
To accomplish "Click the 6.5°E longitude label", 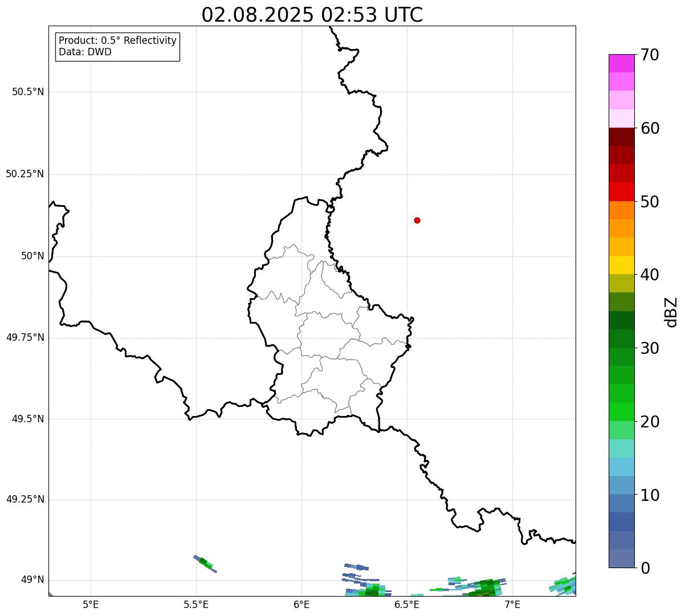I will click(407, 604).
